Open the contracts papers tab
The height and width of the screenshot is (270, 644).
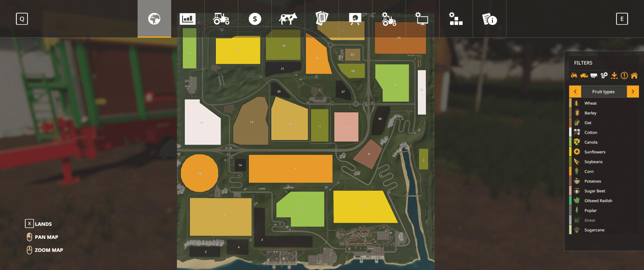(322, 19)
